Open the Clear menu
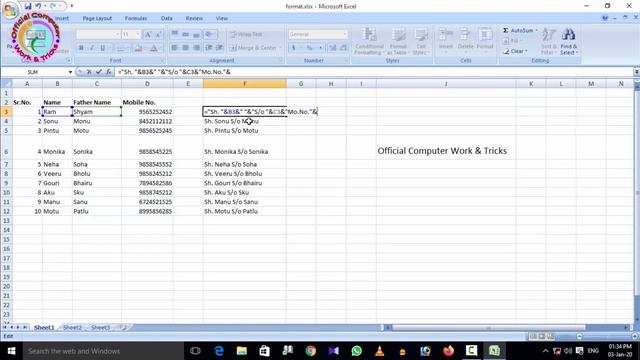 (x=515, y=51)
